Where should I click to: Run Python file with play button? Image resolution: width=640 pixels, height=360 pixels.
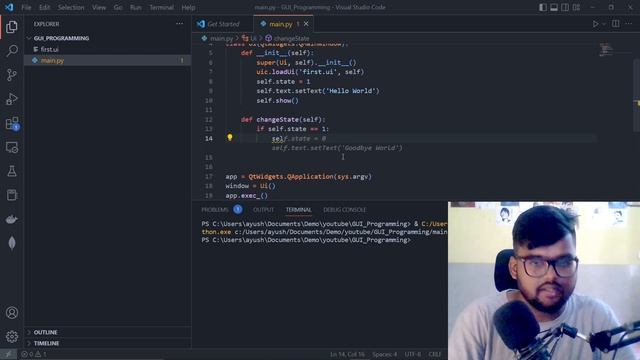click(x=595, y=24)
